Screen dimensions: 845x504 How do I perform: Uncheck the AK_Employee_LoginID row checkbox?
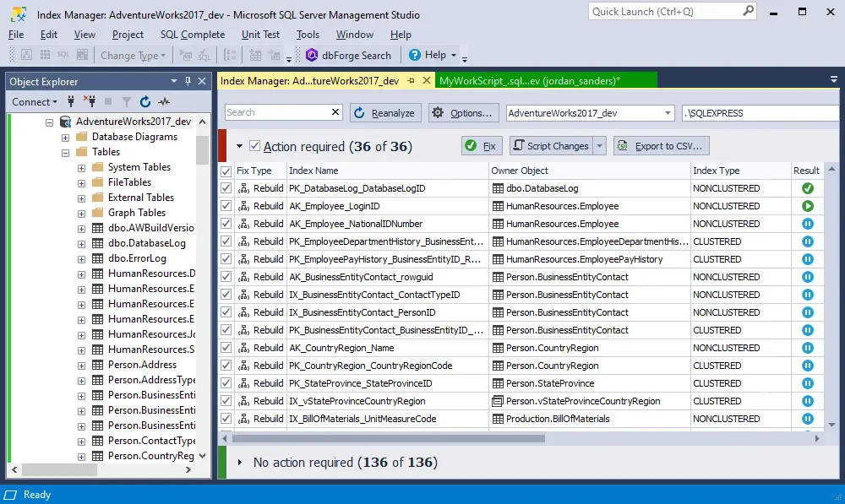coord(226,206)
